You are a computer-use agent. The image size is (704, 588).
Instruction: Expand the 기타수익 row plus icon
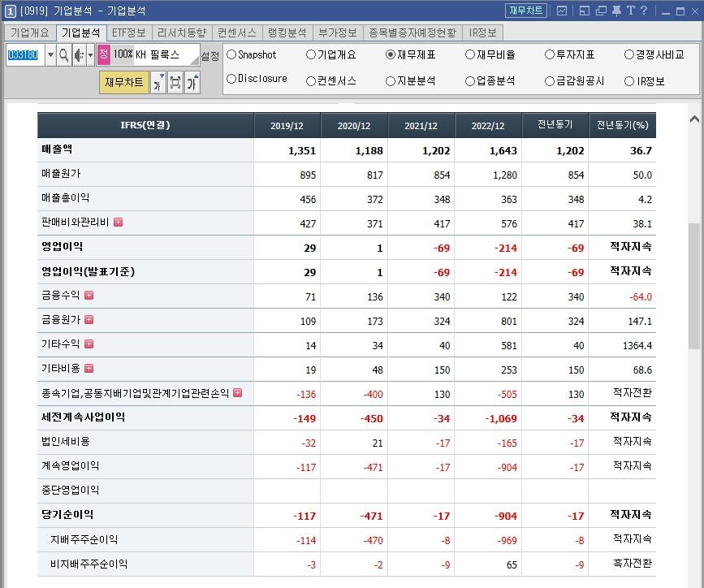(89, 344)
